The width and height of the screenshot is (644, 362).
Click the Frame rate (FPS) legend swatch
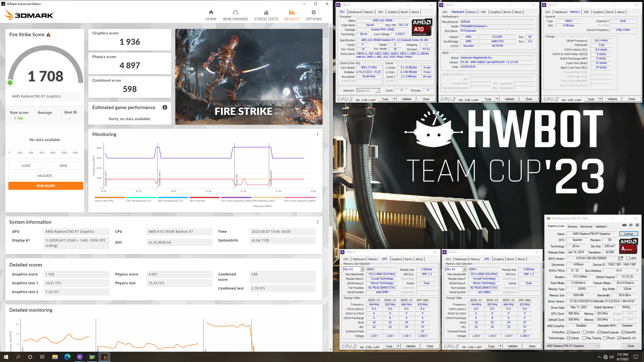coord(110,197)
